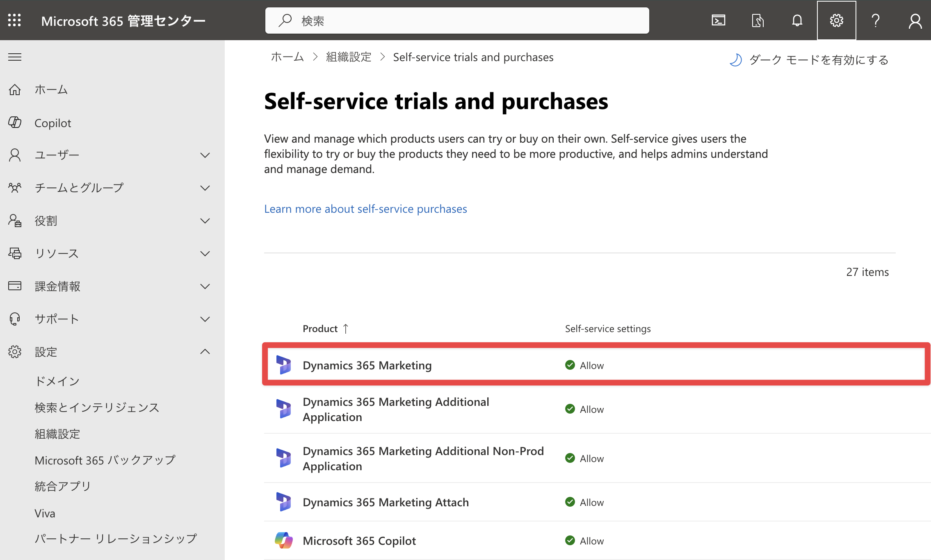Click Copilot label in sidebar
The width and height of the screenshot is (931, 560).
(x=52, y=123)
